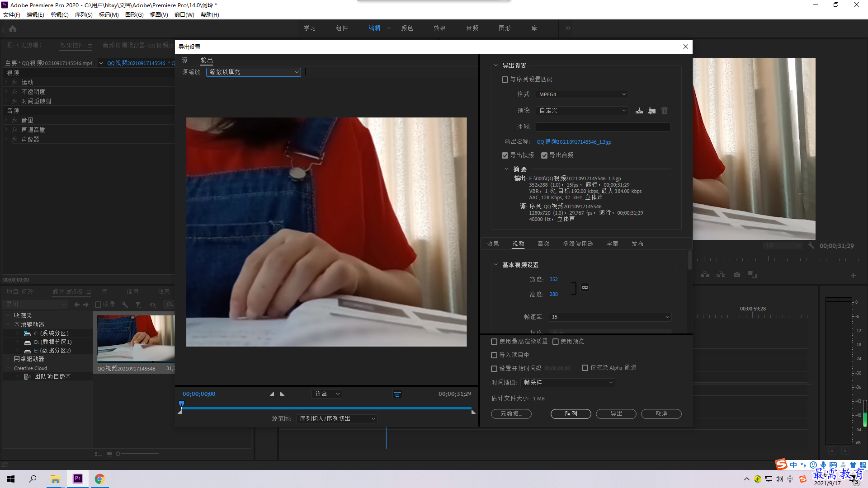Enable import into project checkbox
The image size is (868, 488).
494,355
